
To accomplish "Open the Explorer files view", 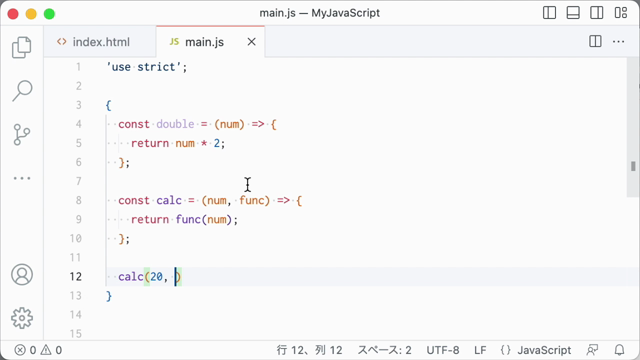I will tap(22, 47).
